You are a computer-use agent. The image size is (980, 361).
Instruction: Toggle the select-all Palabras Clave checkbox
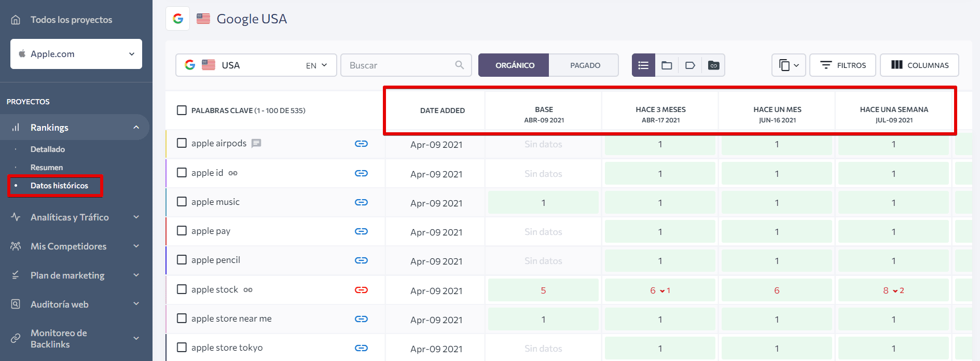click(x=182, y=110)
